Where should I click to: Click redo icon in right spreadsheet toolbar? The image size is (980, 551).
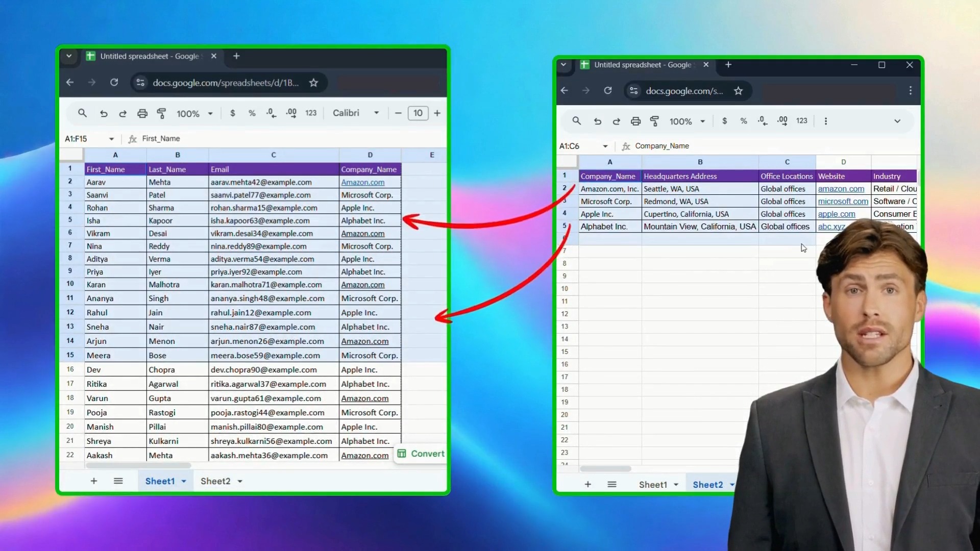(x=617, y=121)
